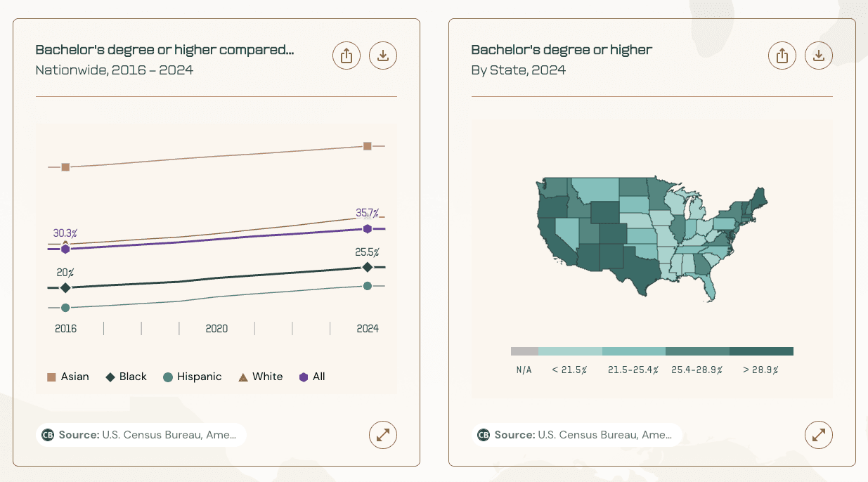The image size is (868, 482).
Task: Expand the nationwide chart to fullscreen
Action: (x=383, y=435)
